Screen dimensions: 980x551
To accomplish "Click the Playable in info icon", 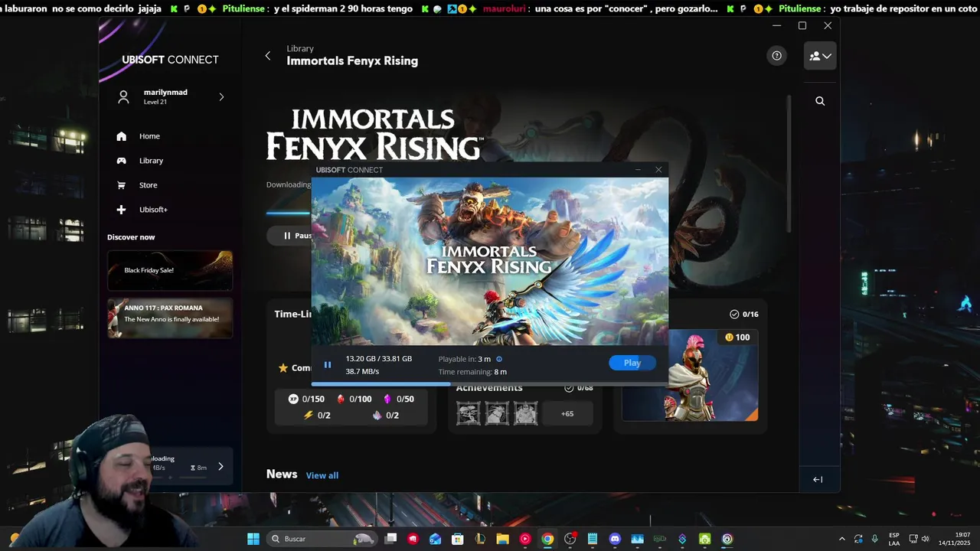I will (x=499, y=359).
